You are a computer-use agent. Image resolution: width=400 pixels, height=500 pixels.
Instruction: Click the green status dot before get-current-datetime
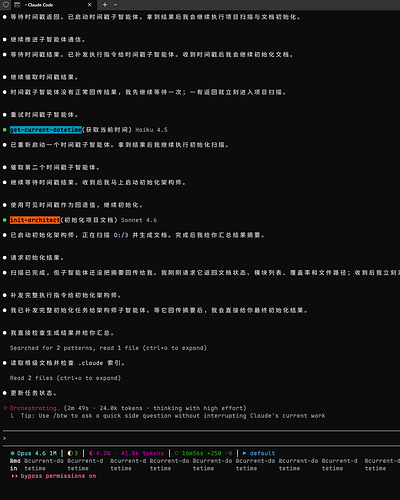[x=5, y=130]
